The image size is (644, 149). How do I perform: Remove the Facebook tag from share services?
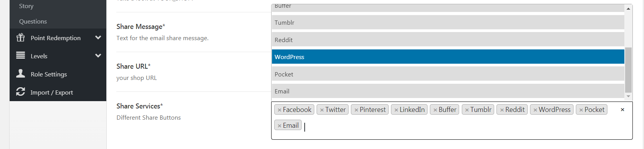[280, 110]
